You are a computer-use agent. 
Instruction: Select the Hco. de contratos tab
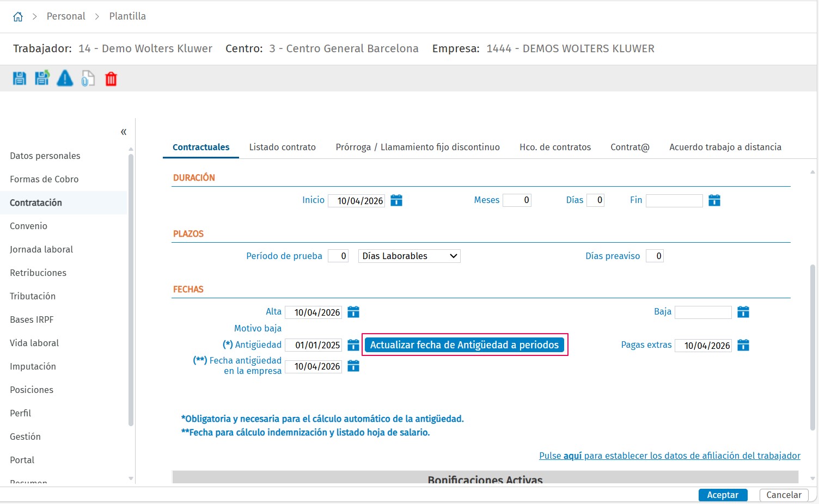point(555,147)
